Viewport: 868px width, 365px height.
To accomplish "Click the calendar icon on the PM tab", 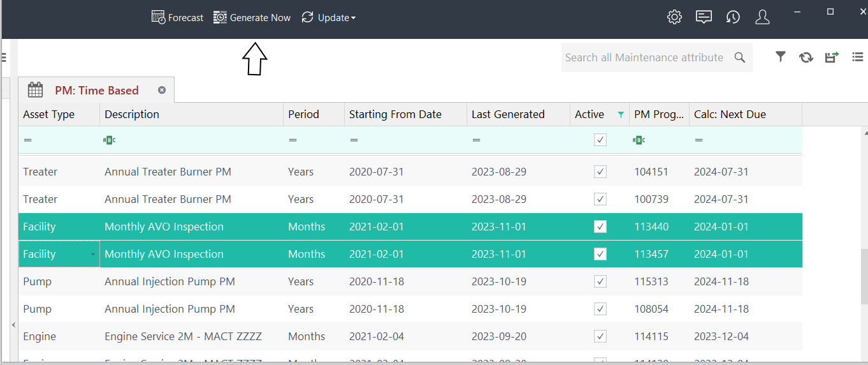I will [x=36, y=90].
